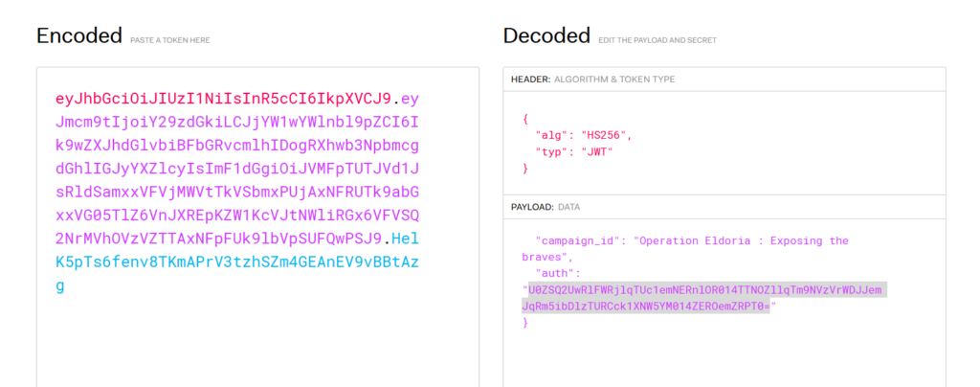Viewport: 980px width, 387px height.
Task: Click the PAYLOAD: DATA label
Action: (x=545, y=207)
